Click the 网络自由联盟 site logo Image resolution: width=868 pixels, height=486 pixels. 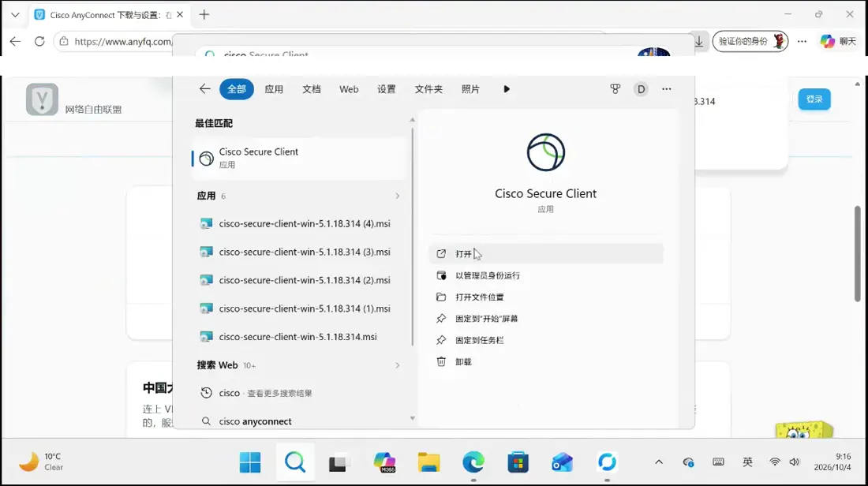click(42, 99)
